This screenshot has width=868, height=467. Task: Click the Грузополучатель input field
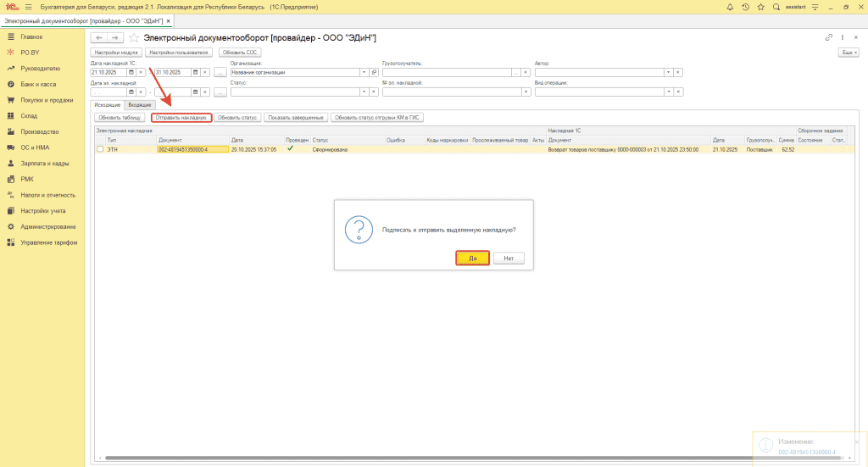tap(447, 73)
